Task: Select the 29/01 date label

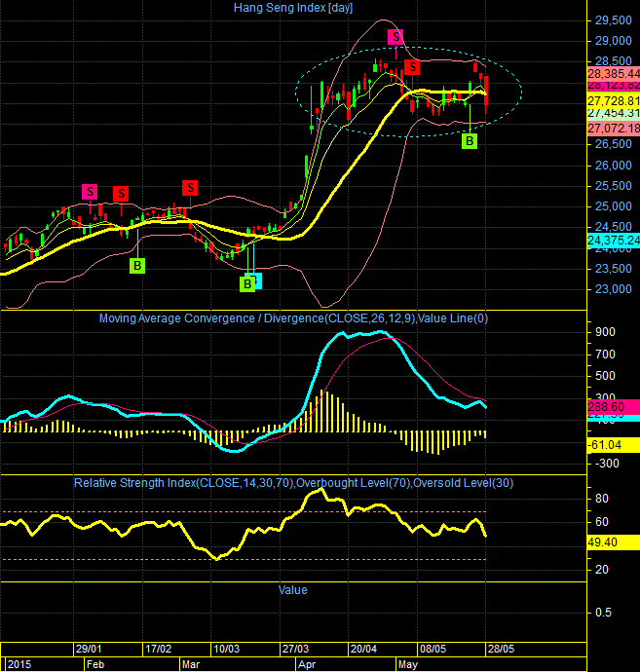Action: (x=89, y=649)
